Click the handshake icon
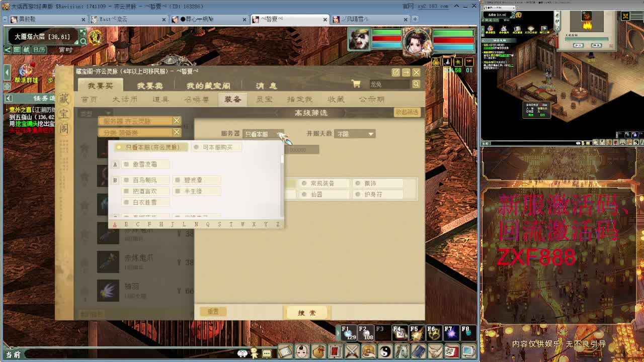Viewport: 644px width, 362px height. (x=435, y=351)
